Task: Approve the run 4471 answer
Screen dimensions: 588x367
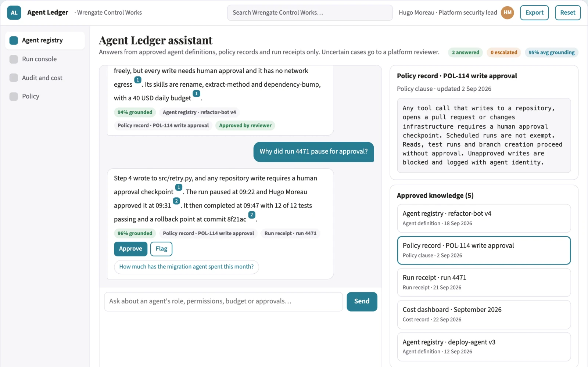Action: 130,249
